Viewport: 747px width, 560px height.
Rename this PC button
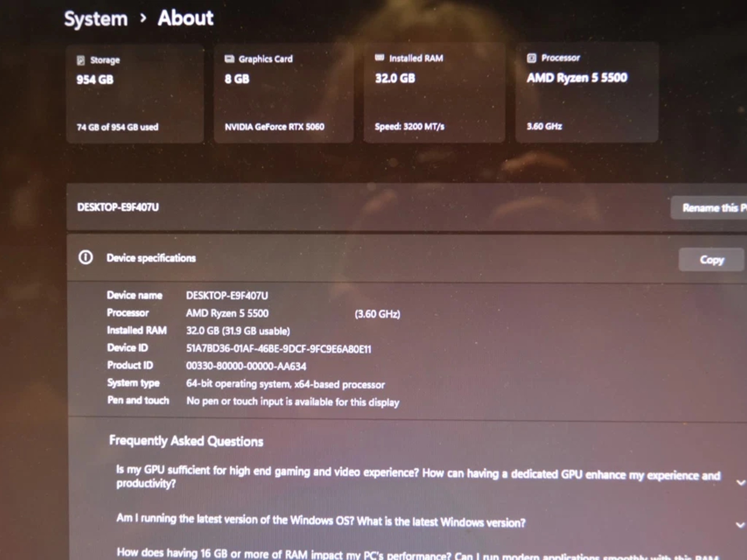pos(709,208)
